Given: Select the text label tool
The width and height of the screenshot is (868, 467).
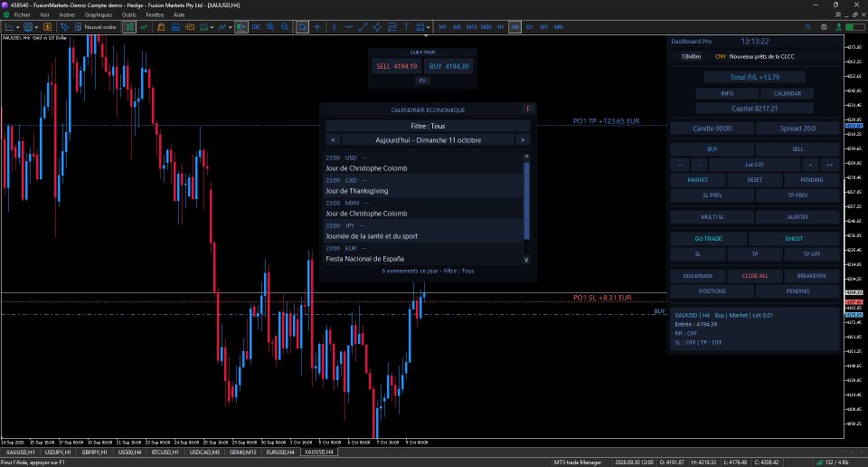Looking at the screenshot, I should [x=406, y=26].
